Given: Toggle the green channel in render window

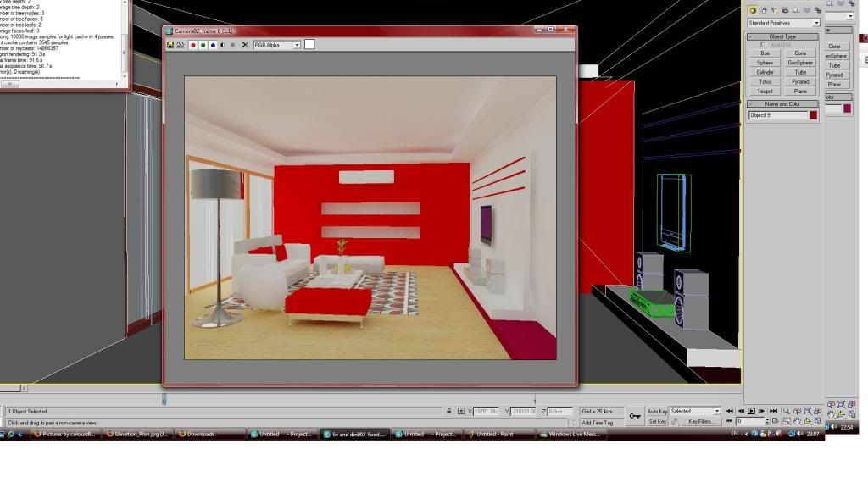Looking at the screenshot, I should (203, 45).
